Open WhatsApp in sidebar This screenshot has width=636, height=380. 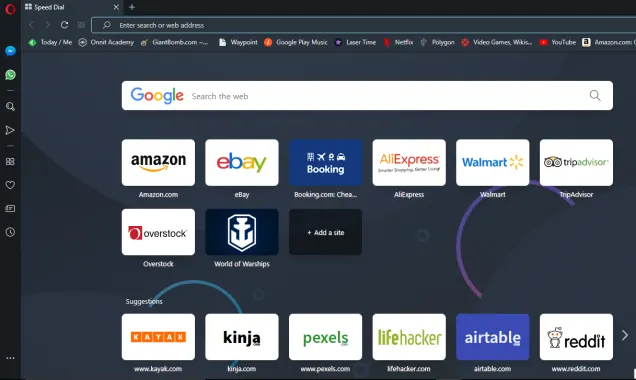(x=10, y=75)
